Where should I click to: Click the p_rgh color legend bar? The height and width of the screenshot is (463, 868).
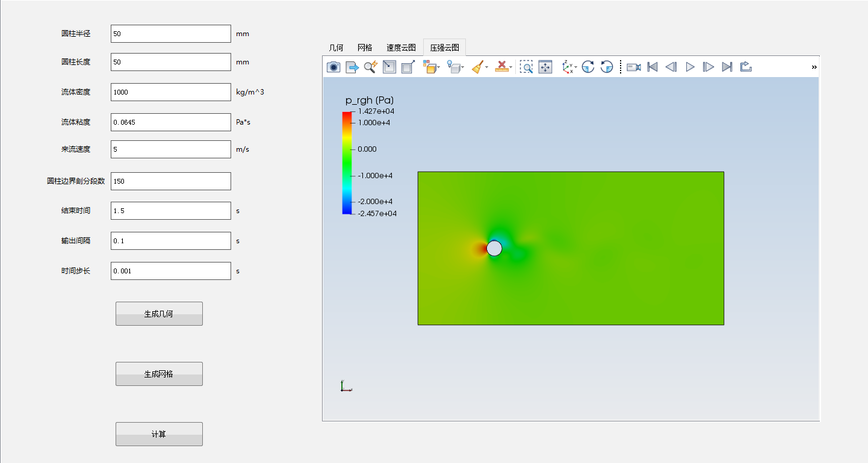pyautogui.click(x=347, y=163)
